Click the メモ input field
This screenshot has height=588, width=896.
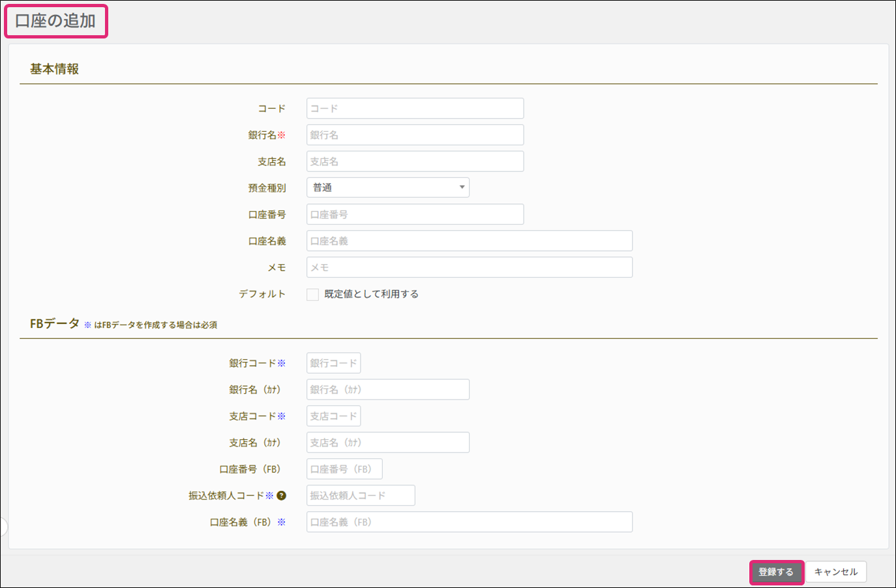(469, 267)
